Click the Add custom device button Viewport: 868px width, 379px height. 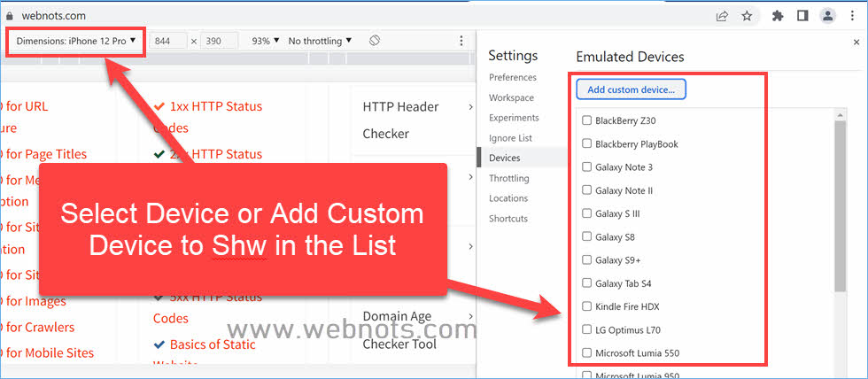[631, 89]
